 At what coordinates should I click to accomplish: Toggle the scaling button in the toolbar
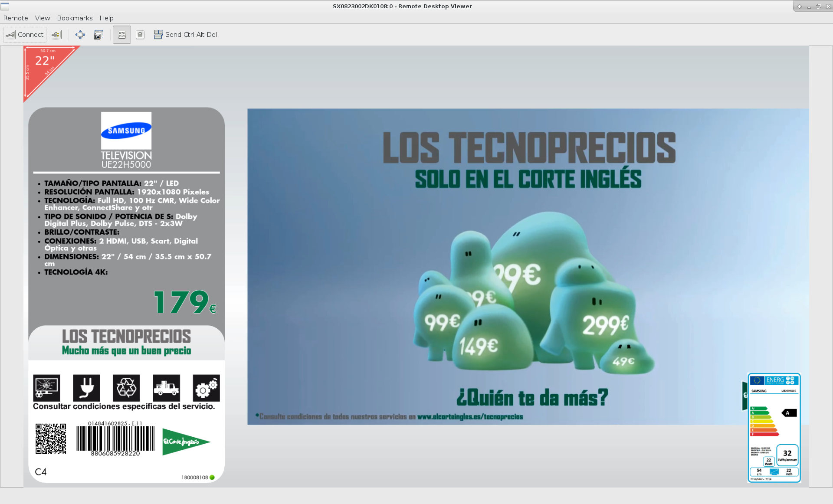pyautogui.click(x=122, y=35)
